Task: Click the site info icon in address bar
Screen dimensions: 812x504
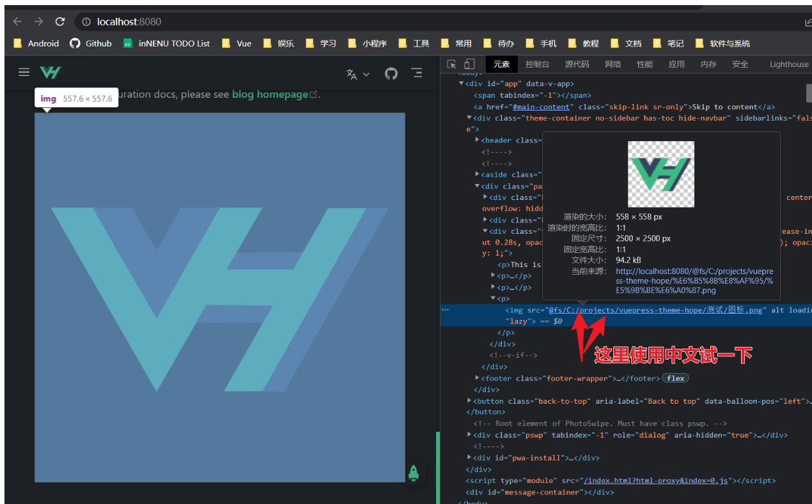Action: (86, 22)
